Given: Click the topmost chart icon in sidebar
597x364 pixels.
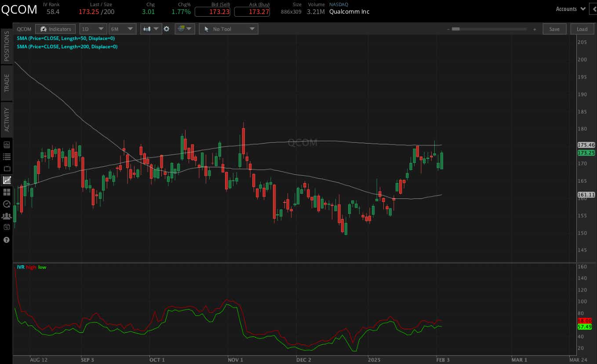Looking at the screenshot, I should coord(7,144).
